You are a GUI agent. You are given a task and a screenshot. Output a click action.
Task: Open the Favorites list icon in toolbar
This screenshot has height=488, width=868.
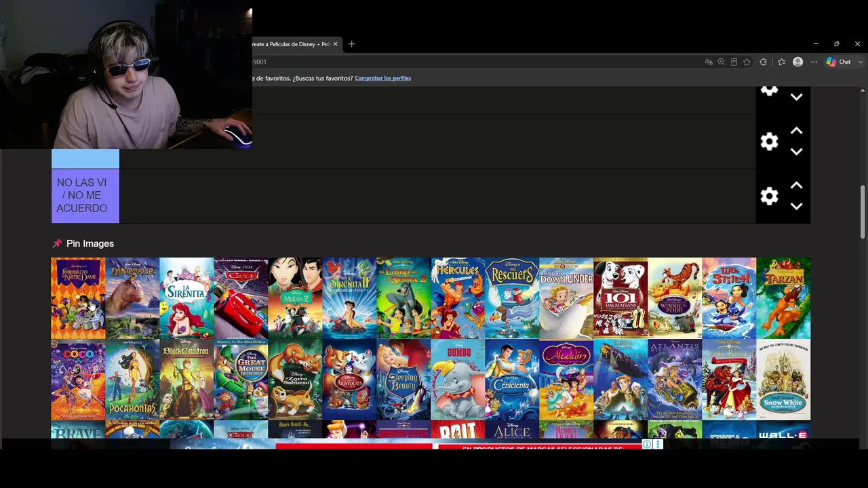coord(781,62)
